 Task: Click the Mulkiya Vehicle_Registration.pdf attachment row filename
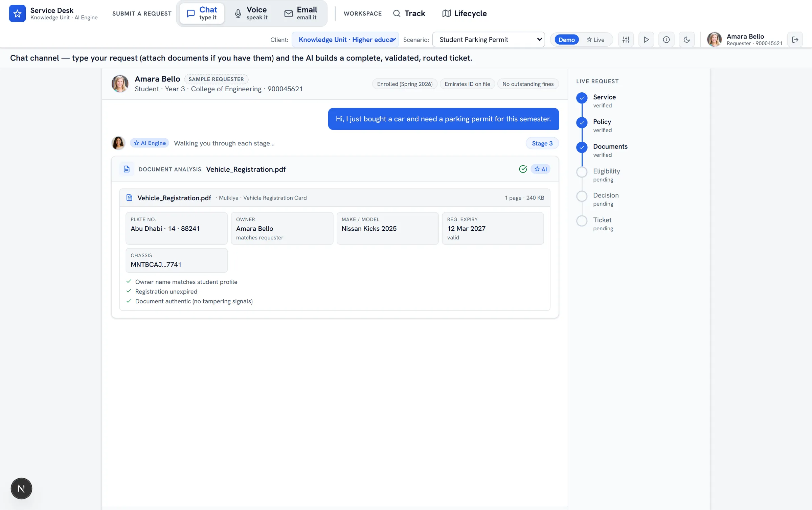tap(174, 198)
